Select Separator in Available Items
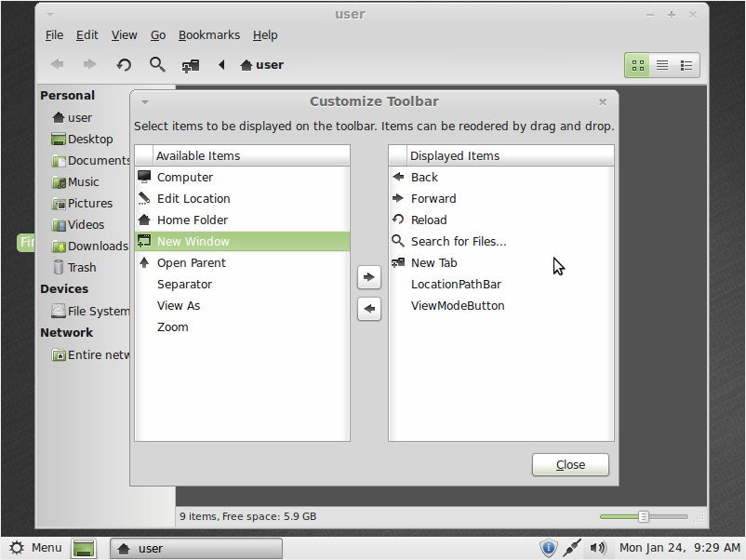The image size is (746, 560). (242, 284)
